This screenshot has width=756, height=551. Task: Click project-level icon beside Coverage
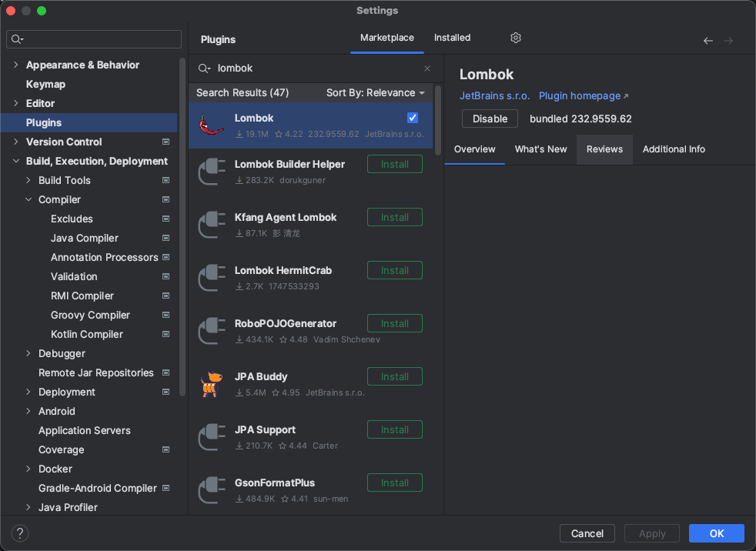pos(166,449)
